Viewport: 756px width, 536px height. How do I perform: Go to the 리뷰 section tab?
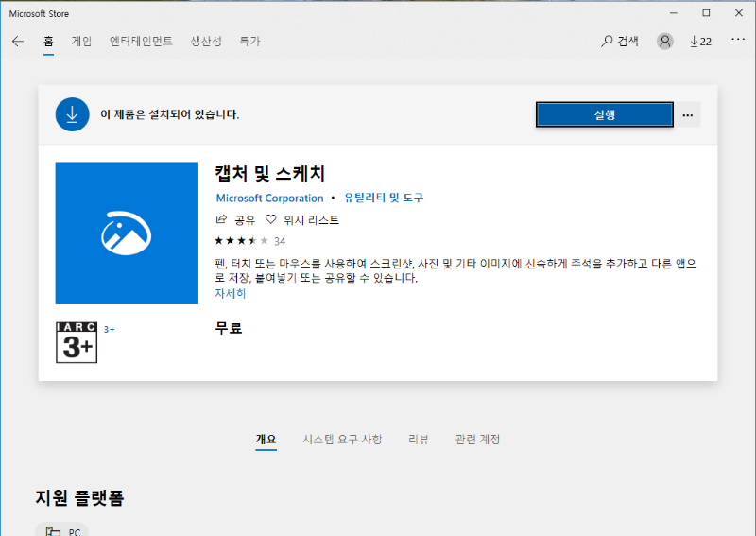pyautogui.click(x=419, y=440)
